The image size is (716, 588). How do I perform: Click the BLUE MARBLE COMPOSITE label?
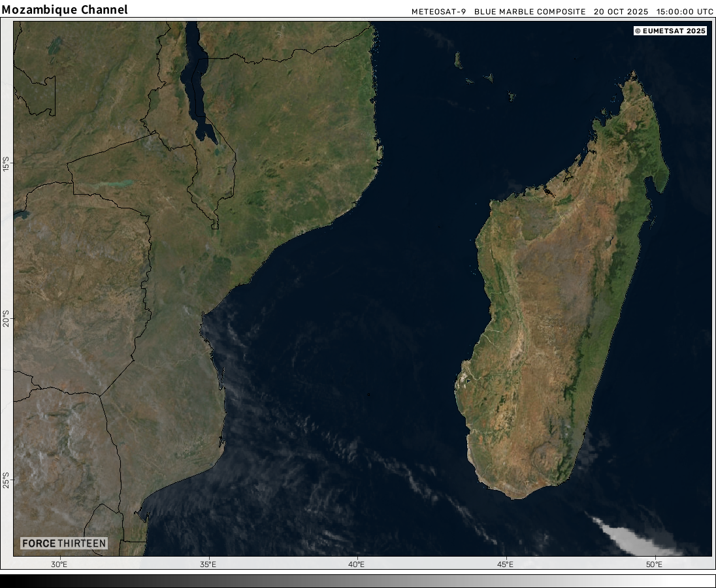pos(530,12)
